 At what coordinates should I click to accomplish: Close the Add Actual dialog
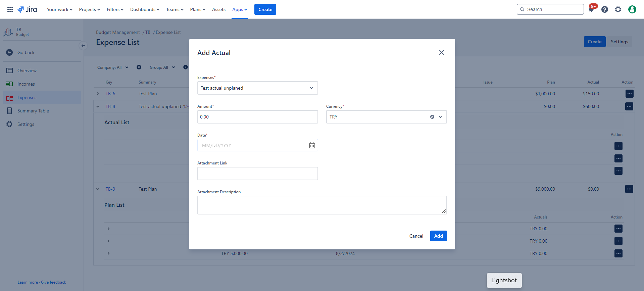[x=442, y=52]
